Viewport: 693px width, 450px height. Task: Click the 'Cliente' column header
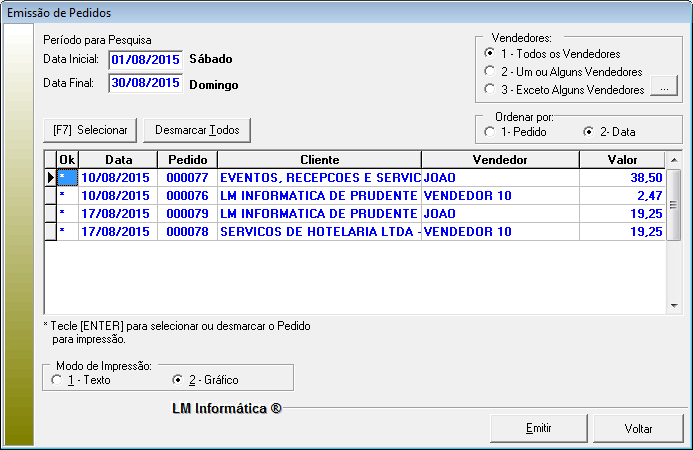click(x=319, y=160)
